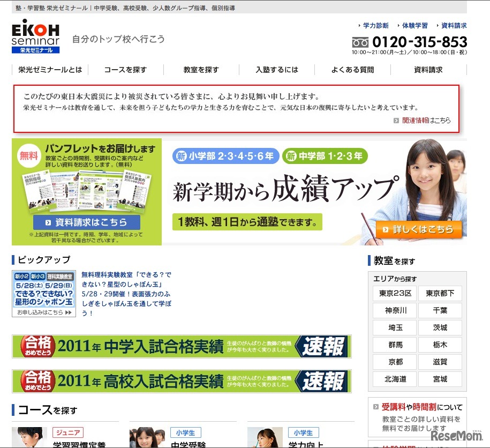The width and height of the screenshot is (490, 448).
Task: Click 合格おめでとう stamp on 高校入試 banner
Action: pyautogui.click(x=38, y=381)
